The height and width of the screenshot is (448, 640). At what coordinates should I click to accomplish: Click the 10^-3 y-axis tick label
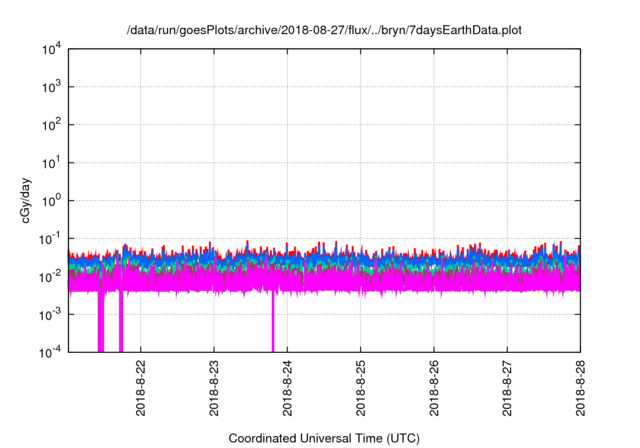[50, 315]
